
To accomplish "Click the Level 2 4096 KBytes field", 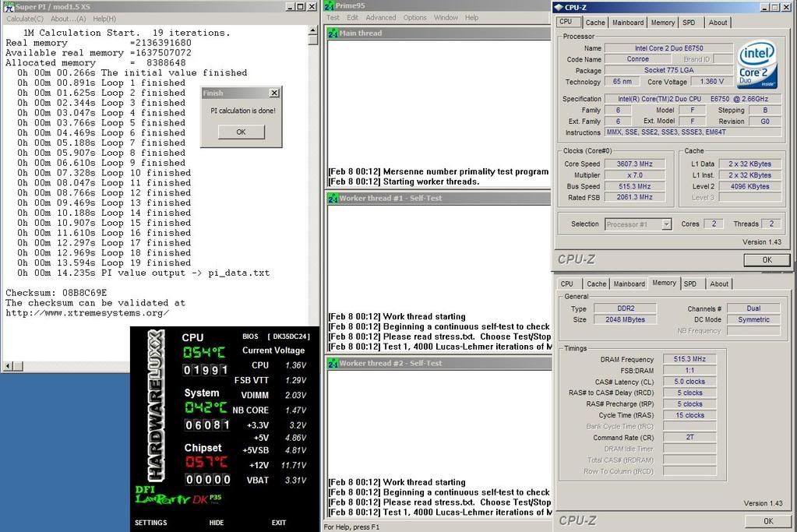I will [x=749, y=186].
